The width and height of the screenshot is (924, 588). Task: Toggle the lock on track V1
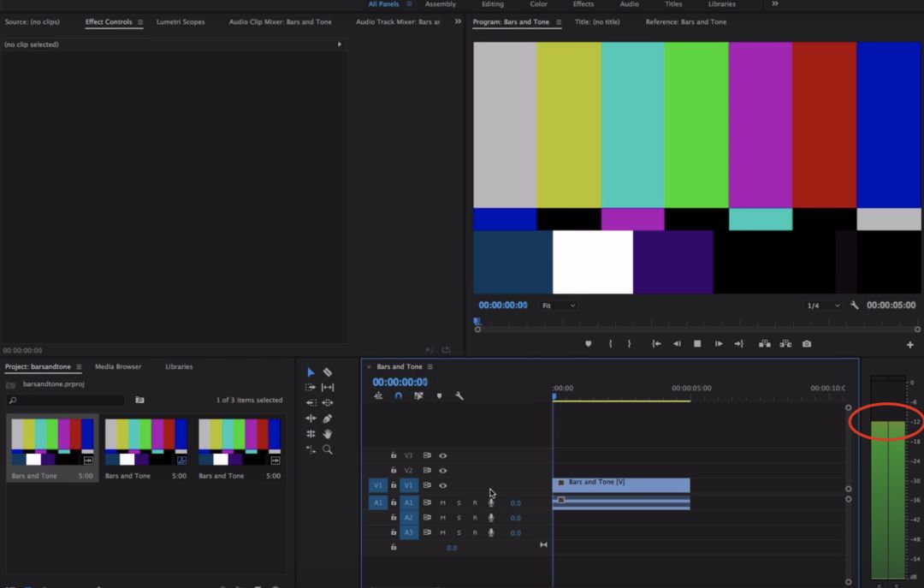394,485
